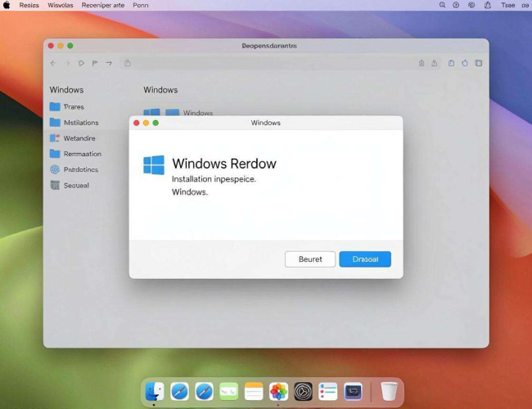Select the Nstilations folder in sidebar
532x409 pixels.
pyautogui.click(x=74, y=123)
